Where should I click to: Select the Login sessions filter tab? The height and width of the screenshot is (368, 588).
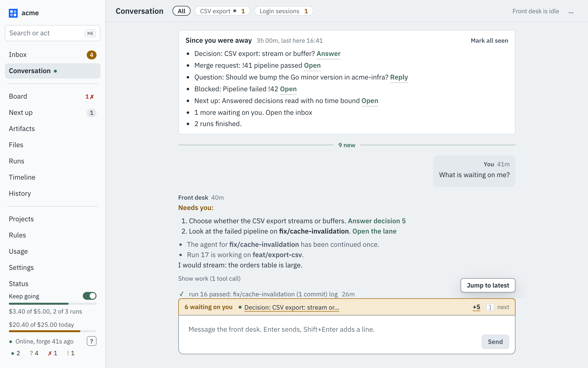pos(284,11)
